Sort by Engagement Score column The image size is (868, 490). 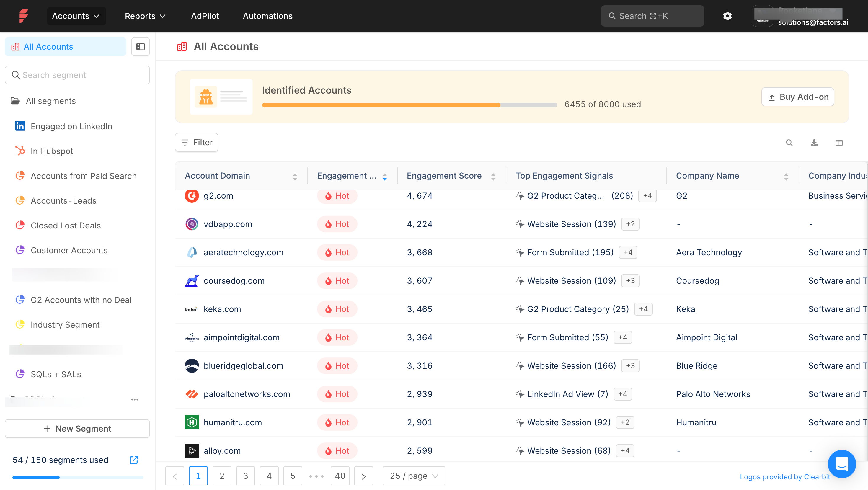point(493,176)
